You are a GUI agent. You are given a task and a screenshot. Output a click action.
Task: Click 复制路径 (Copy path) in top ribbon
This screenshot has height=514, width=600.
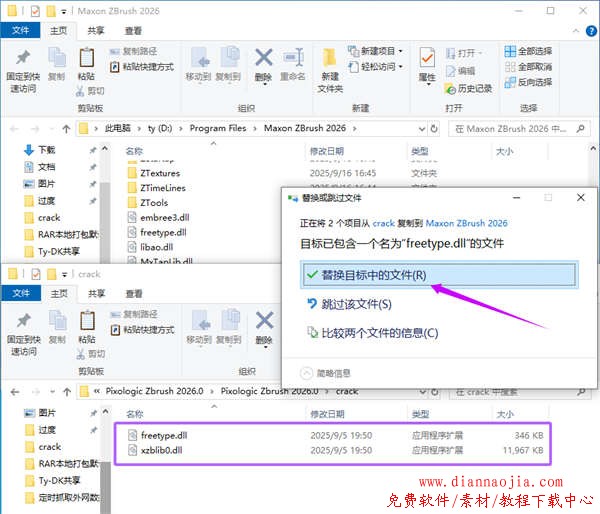[133, 51]
